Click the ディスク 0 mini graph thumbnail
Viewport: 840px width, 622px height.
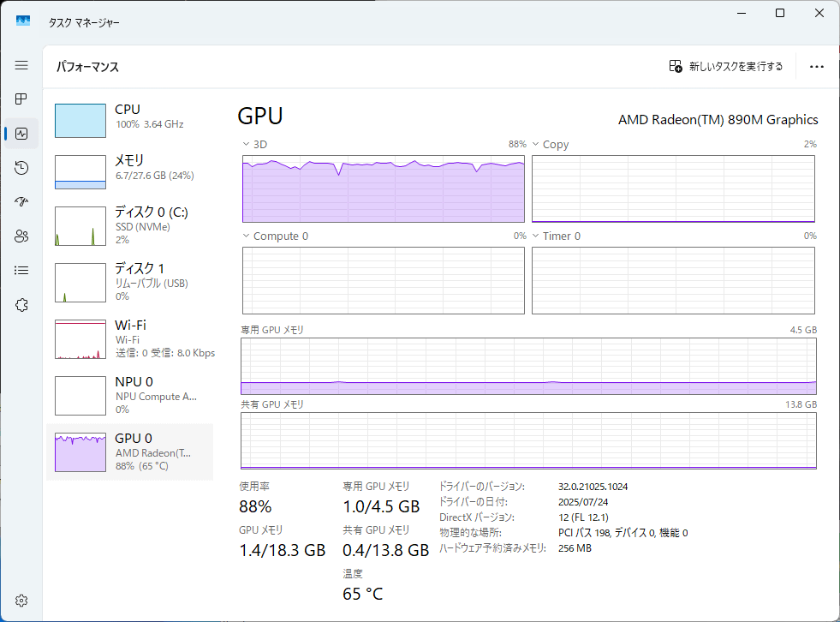point(80,226)
